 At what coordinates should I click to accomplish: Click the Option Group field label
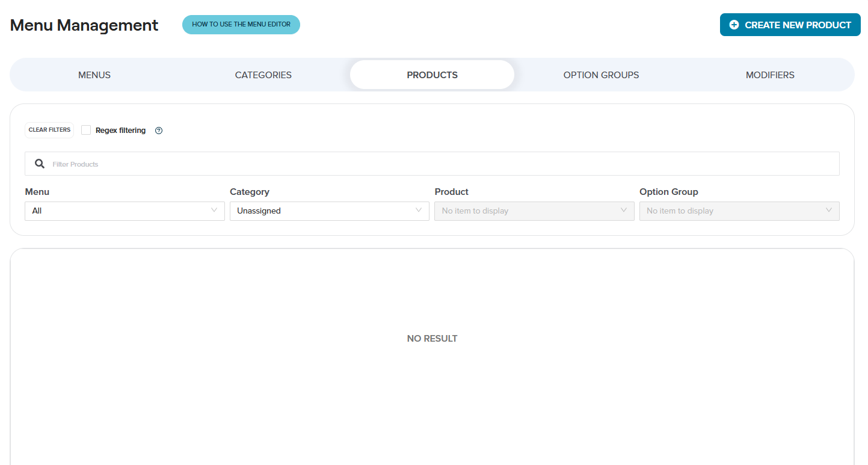[669, 192]
